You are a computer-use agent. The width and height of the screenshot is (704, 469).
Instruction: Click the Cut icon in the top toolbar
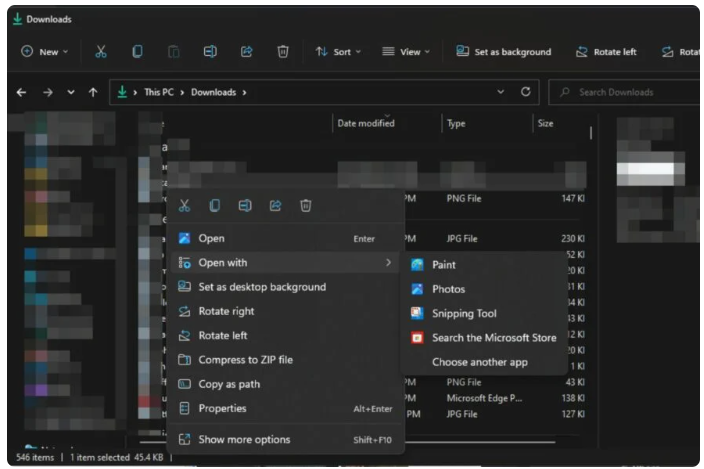[101, 52]
